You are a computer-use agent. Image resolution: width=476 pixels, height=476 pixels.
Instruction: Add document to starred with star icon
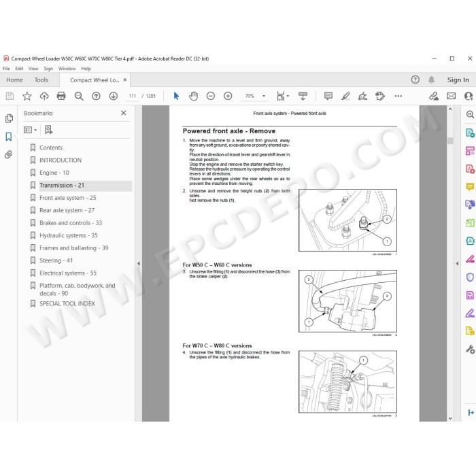pos(27,97)
